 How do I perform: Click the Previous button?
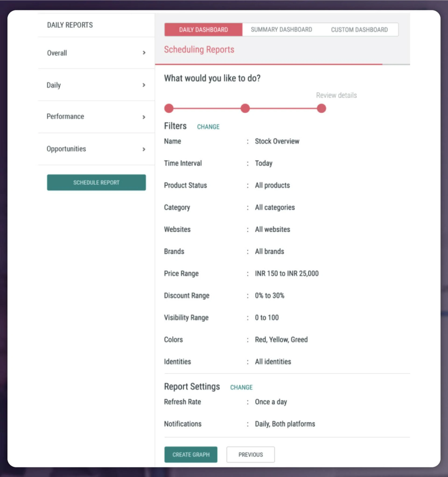[x=250, y=454]
